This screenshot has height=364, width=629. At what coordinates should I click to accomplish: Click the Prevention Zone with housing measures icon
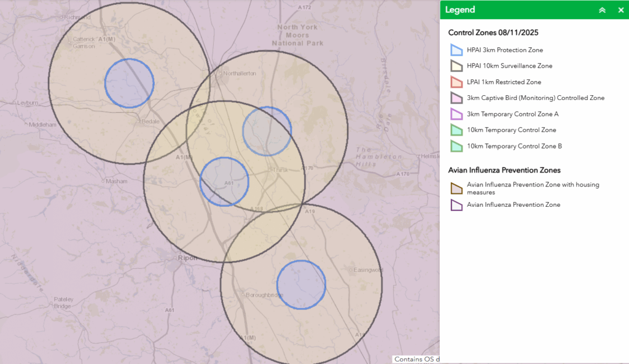(456, 188)
